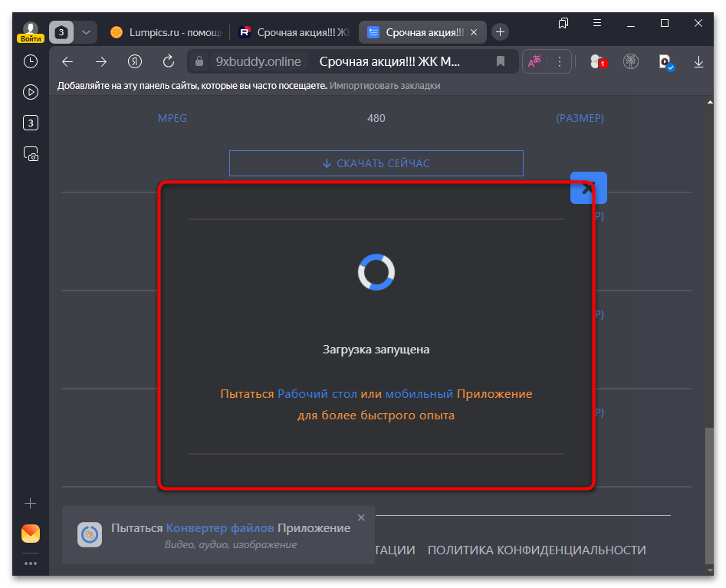Open the video downloader extension icon
The image size is (726, 588).
point(665,61)
